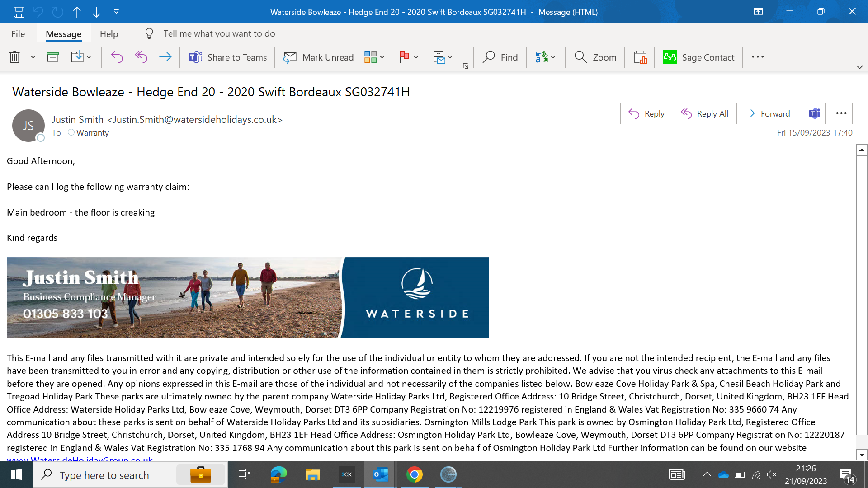Switch to the Help tab
Image resolution: width=868 pixels, height=488 pixels.
[109, 34]
